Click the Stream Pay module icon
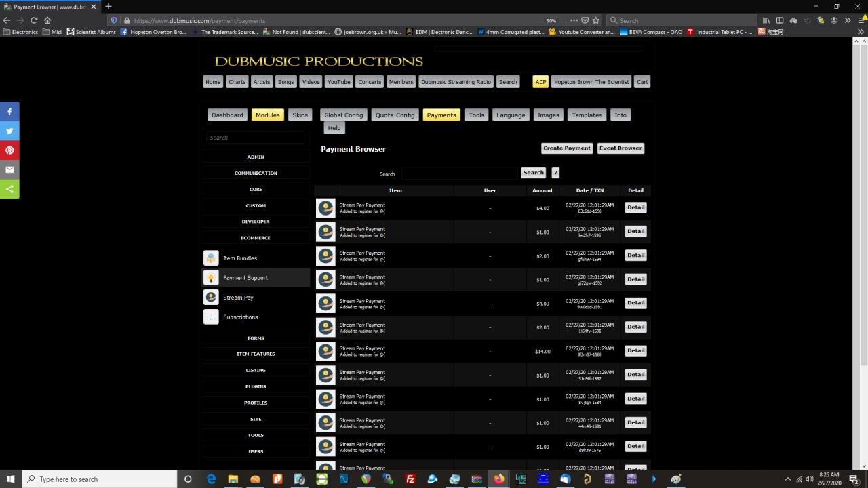 click(211, 298)
